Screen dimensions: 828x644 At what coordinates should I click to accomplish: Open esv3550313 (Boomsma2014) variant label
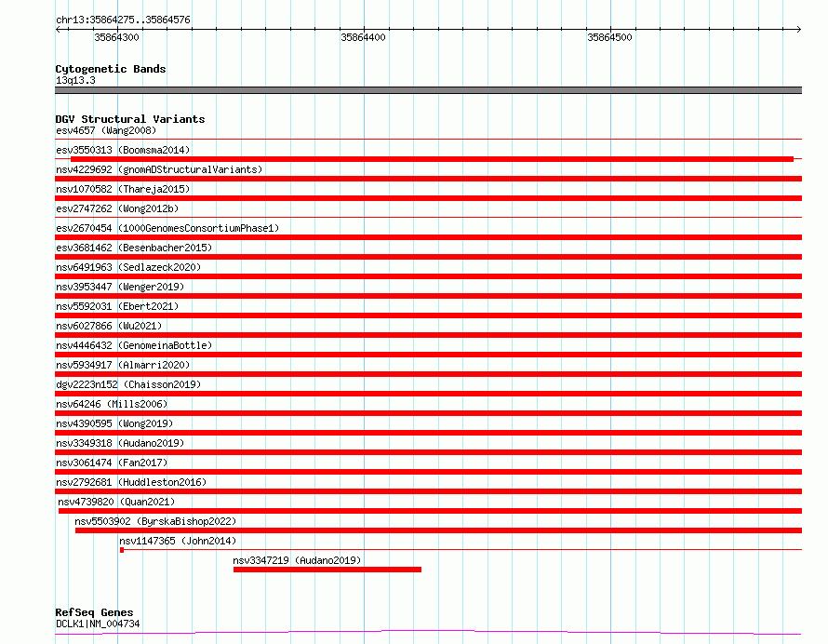123,150
